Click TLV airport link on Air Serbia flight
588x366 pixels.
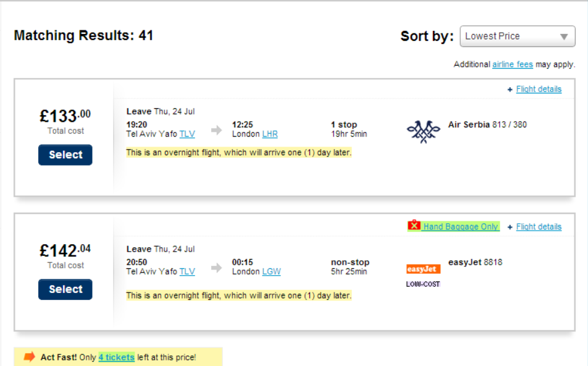(187, 134)
